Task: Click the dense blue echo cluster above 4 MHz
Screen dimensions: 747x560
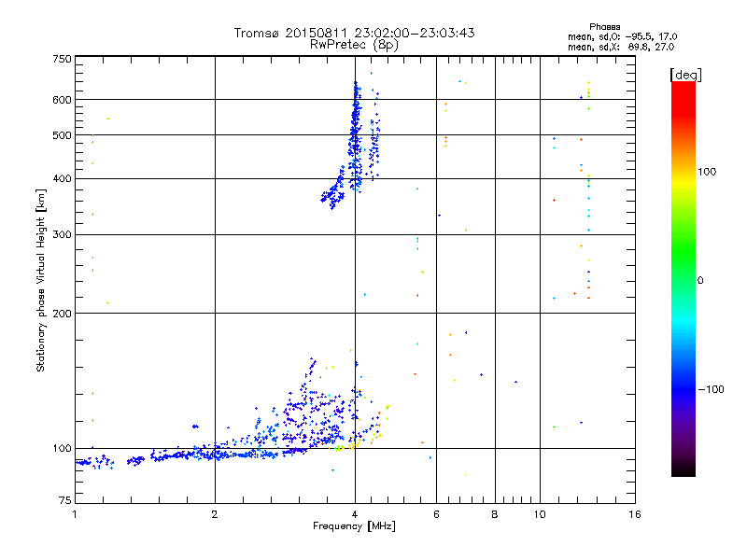Action: coord(356,138)
